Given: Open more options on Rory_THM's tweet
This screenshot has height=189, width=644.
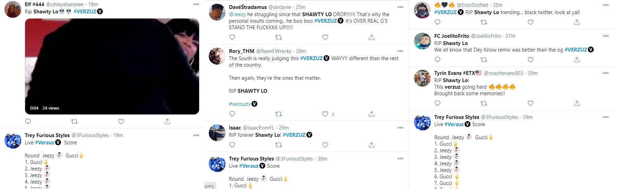Looking at the screenshot, I should pos(400,51).
